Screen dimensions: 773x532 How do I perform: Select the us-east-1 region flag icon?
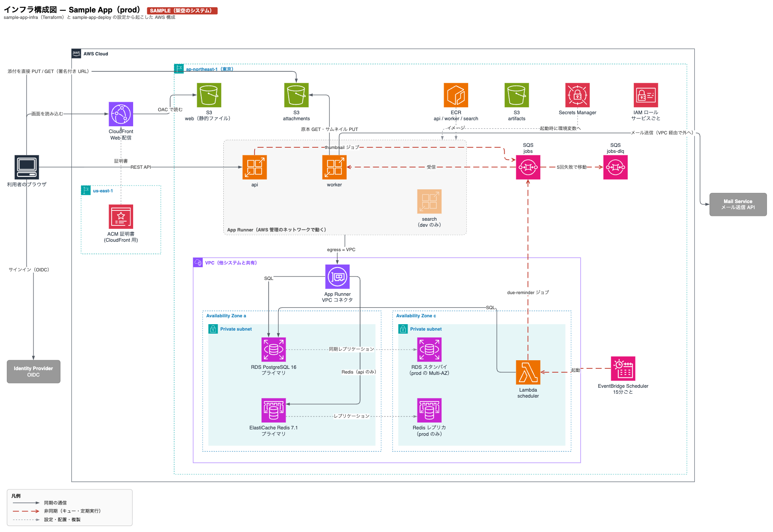(x=86, y=190)
